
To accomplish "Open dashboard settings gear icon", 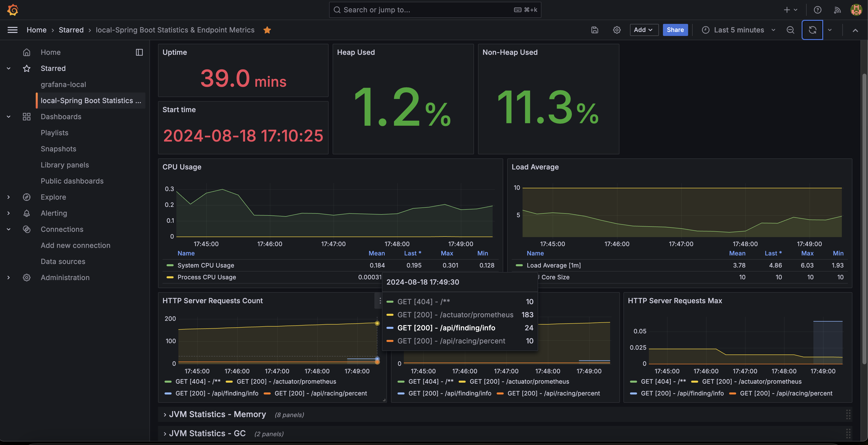I will [x=617, y=30].
